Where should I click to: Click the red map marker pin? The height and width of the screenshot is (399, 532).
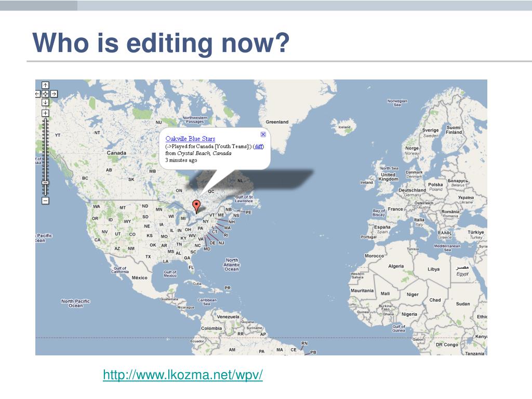196,206
